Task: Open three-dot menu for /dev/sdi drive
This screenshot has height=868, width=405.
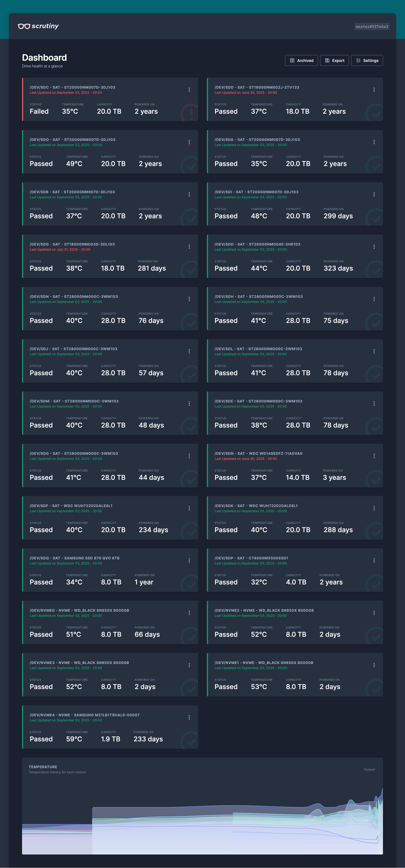Action: tap(374, 194)
